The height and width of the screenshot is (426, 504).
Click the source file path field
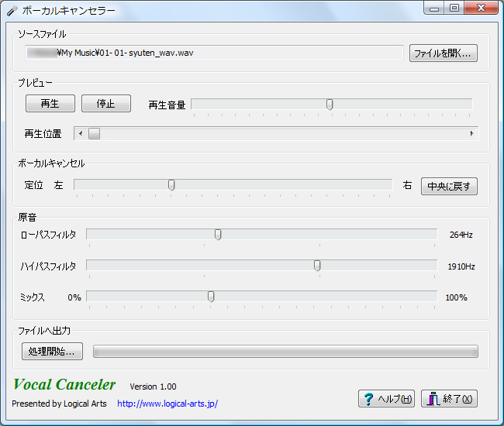(214, 53)
